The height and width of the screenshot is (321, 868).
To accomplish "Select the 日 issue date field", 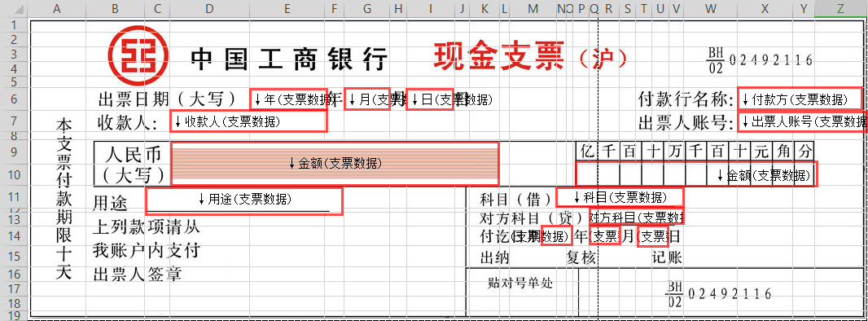I will point(430,99).
